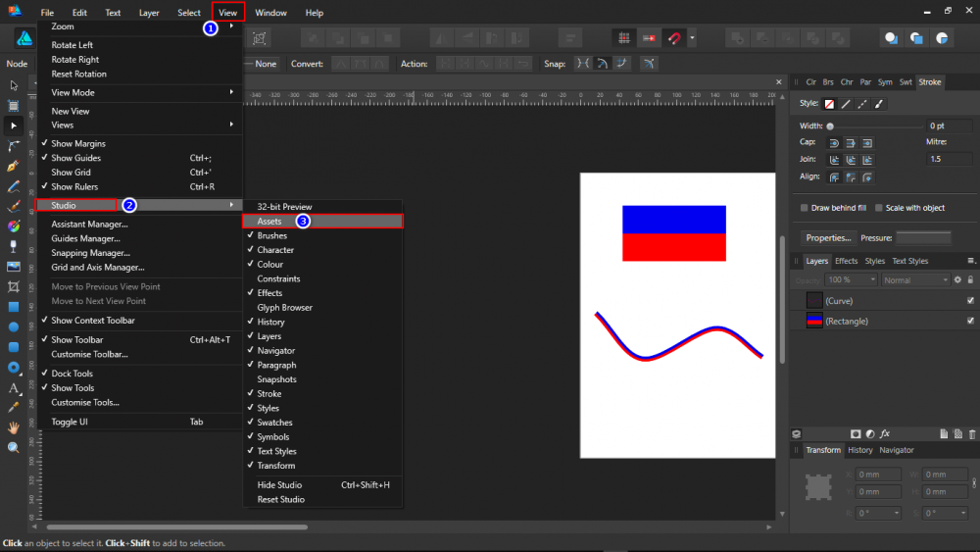980x552 pixels.
Task: Select the Crop tool
Action: pos(14,286)
